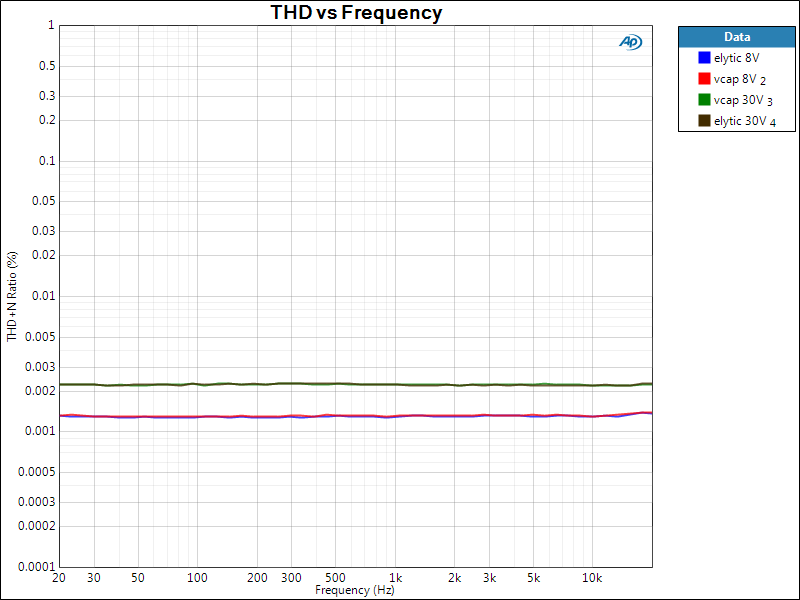
Task: Click the 20 tick label on frequency axis
Action: [x=59, y=578]
